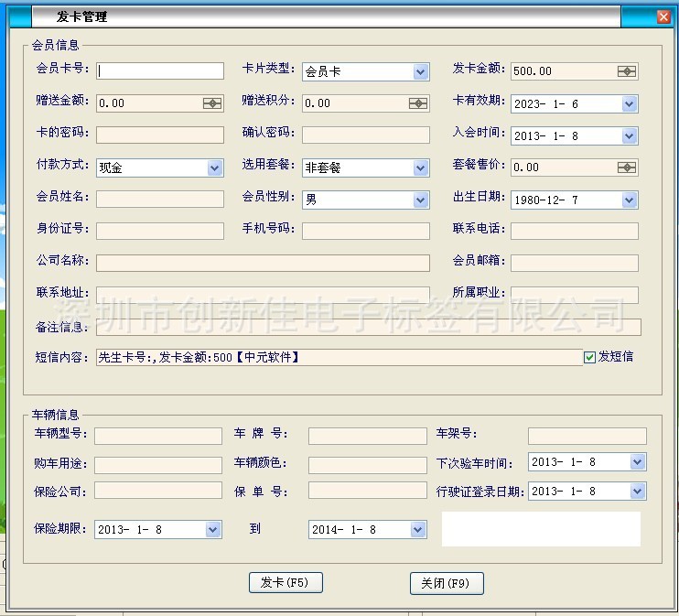The height and width of the screenshot is (616, 679).
Task: Click the 会员卡号 input field
Action: (x=160, y=70)
